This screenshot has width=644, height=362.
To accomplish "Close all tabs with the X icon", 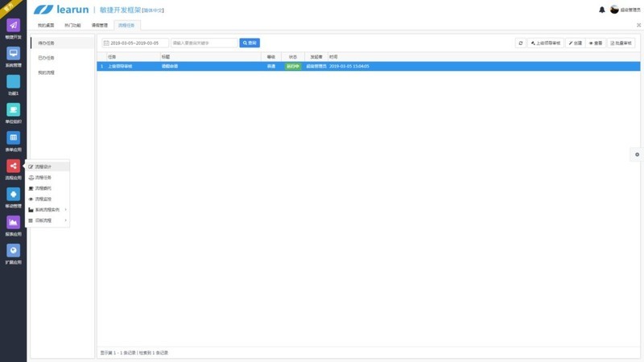I will coord(638,25).
